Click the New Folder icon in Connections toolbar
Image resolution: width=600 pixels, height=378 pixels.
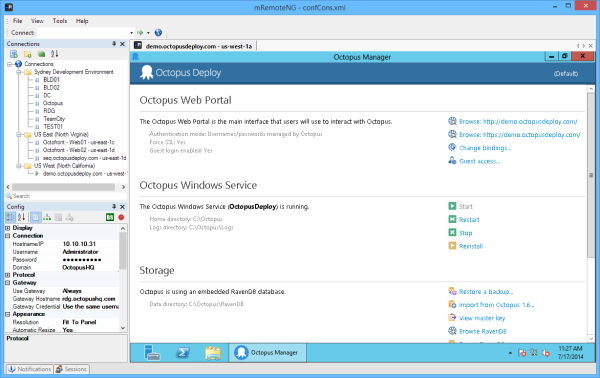coord(28,54)
